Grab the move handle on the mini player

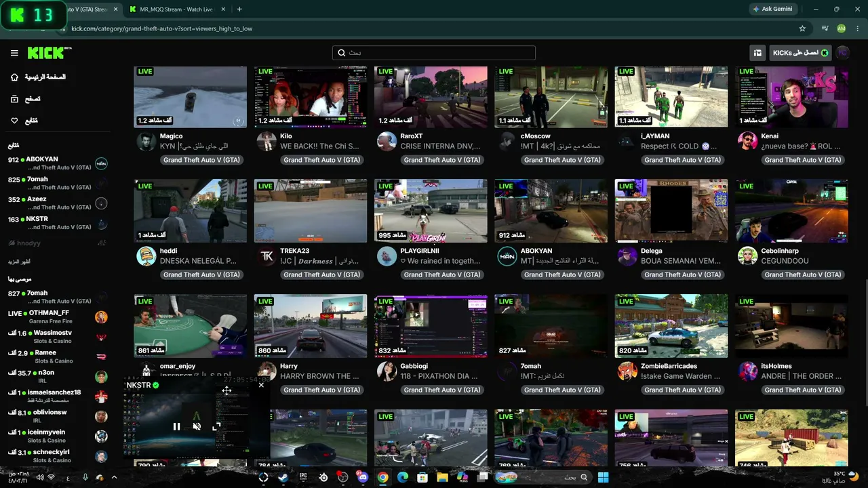tap(226, 390)
